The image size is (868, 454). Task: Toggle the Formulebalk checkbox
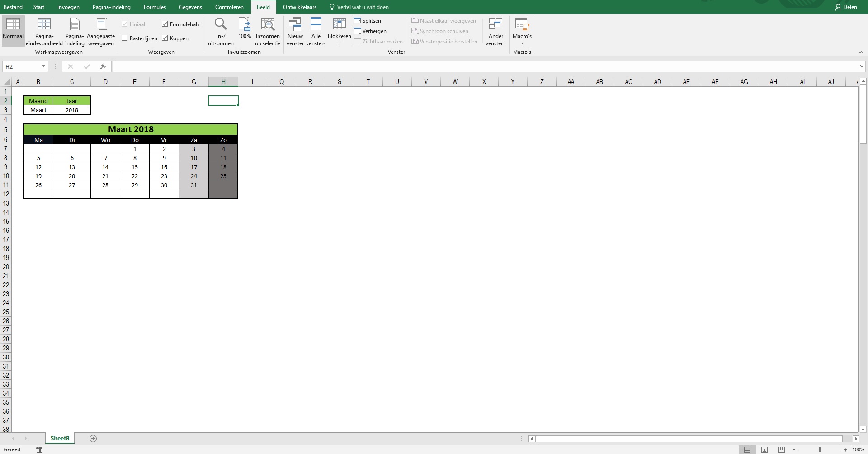click(x=165, y=24)
